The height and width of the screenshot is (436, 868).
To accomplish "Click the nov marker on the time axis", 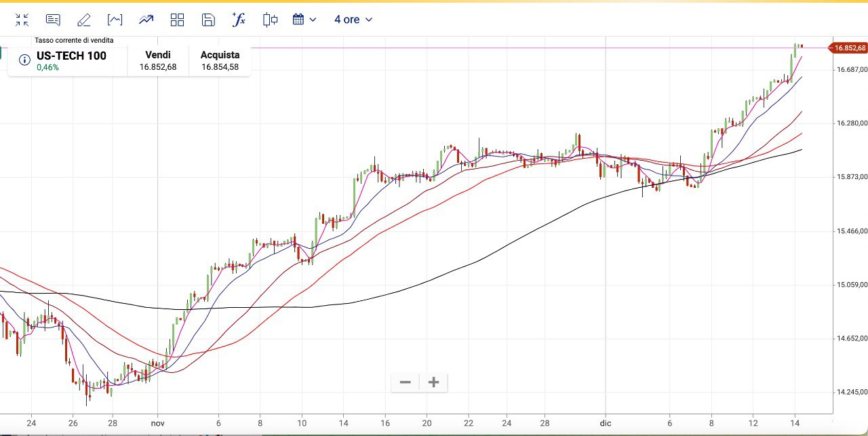I will (157, 422).
